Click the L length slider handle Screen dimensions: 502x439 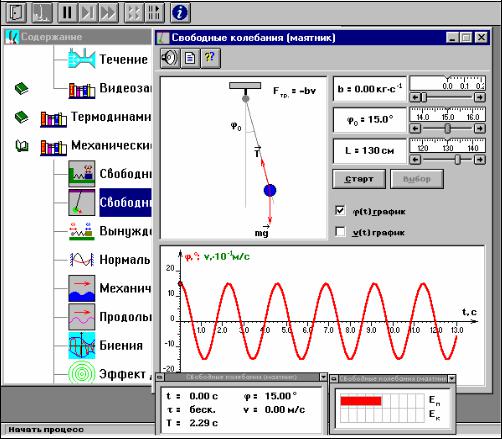[x=458, y=160]
